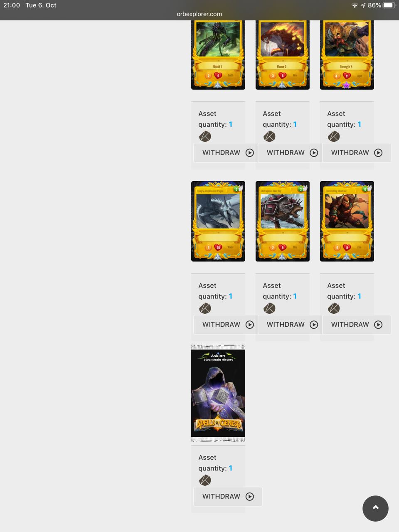Click the token icon under Shield 1 card
This screenshot has width=399, height=532.
point(205,136)
